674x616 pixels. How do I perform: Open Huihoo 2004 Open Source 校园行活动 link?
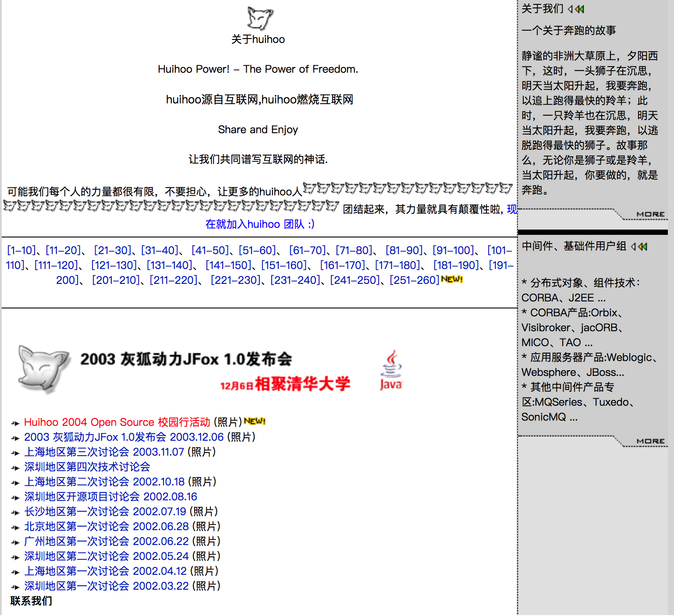pos(117,422)
